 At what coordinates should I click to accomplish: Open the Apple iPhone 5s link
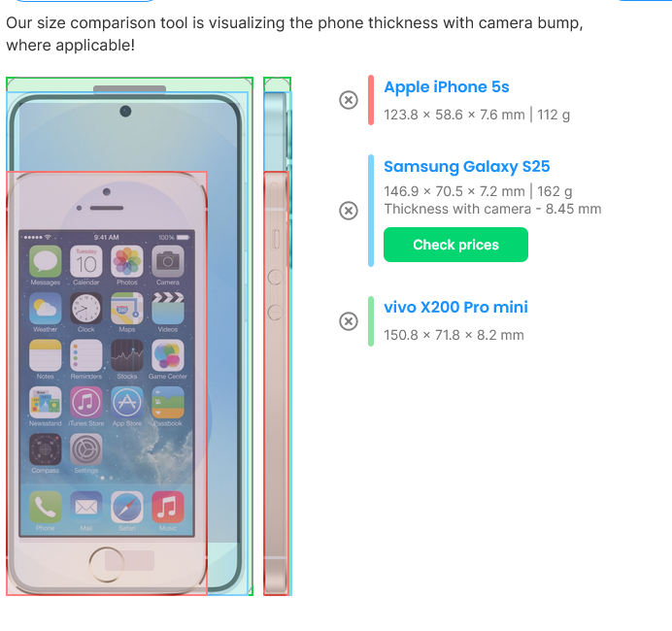click(x=446, y=87)
